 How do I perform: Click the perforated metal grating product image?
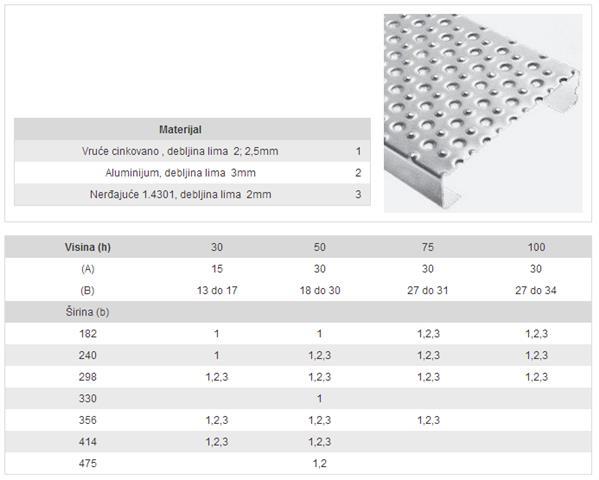[483, 113]
